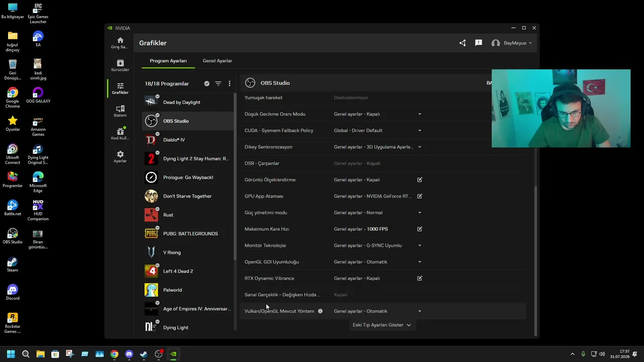Click the NVIDIA icon in the taskbar
Screen dimensions: 644x362
coord(173,354)
